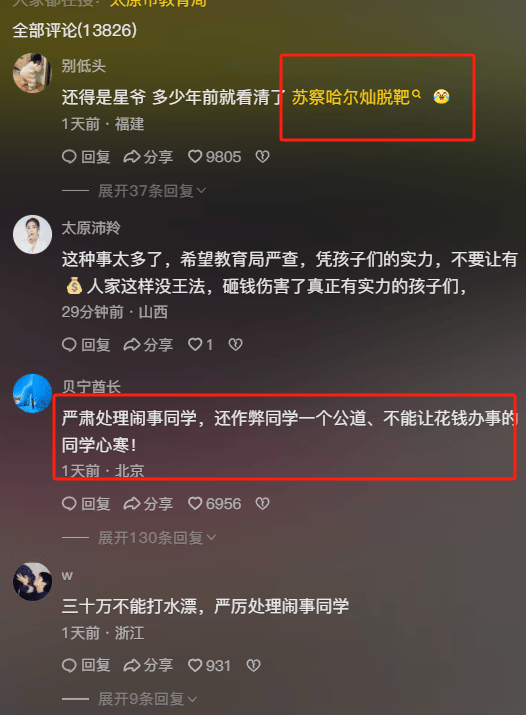Open the 太原市教育局 search suggestion
The width and height of the screenshot is (526, 715).
(158, 3)
